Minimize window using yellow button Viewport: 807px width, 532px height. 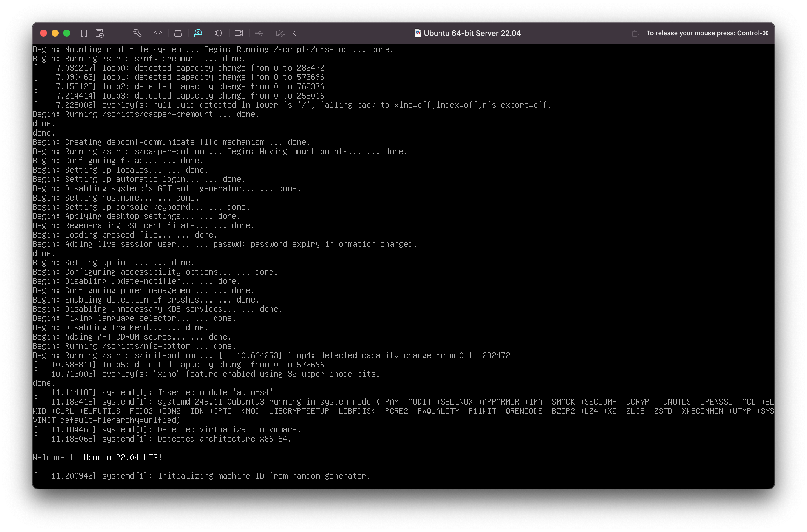[55, 33]
